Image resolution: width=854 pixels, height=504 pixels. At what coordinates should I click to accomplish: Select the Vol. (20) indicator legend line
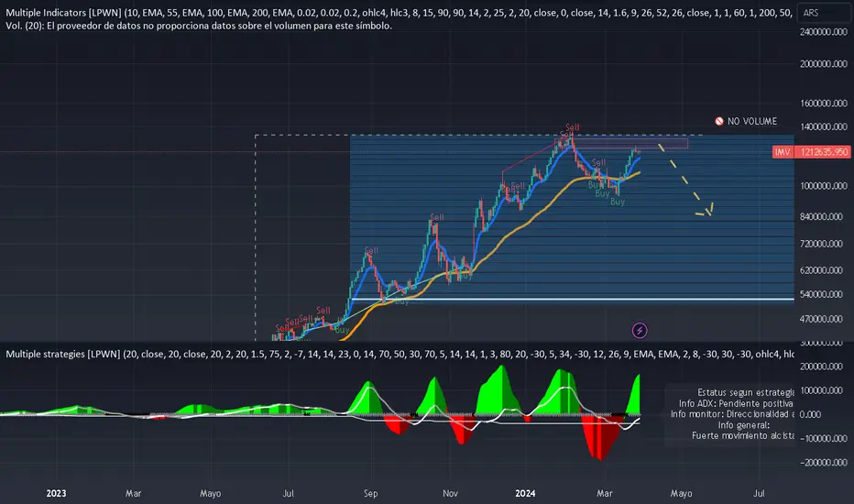click(x=199, y=26)
